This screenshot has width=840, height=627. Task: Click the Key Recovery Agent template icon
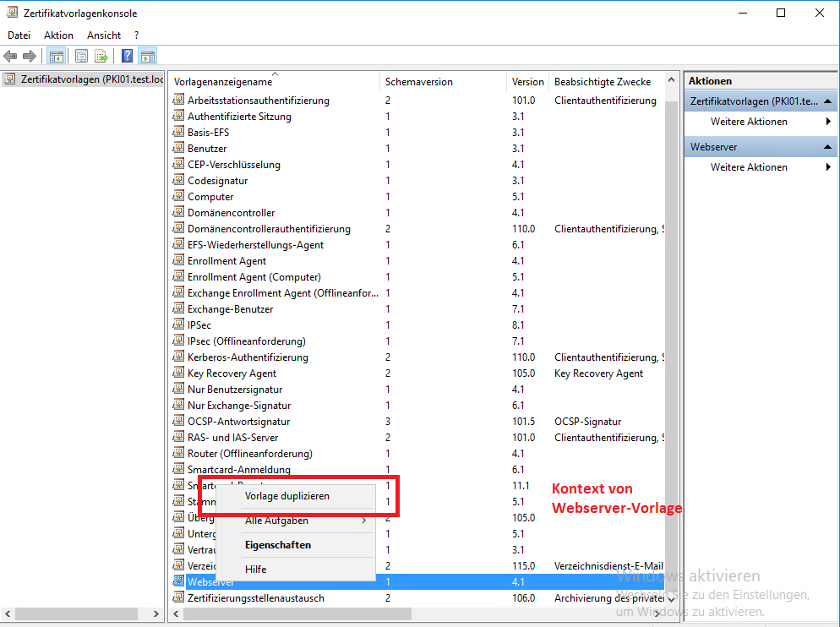pyautogui.click(x=178, y=373)
